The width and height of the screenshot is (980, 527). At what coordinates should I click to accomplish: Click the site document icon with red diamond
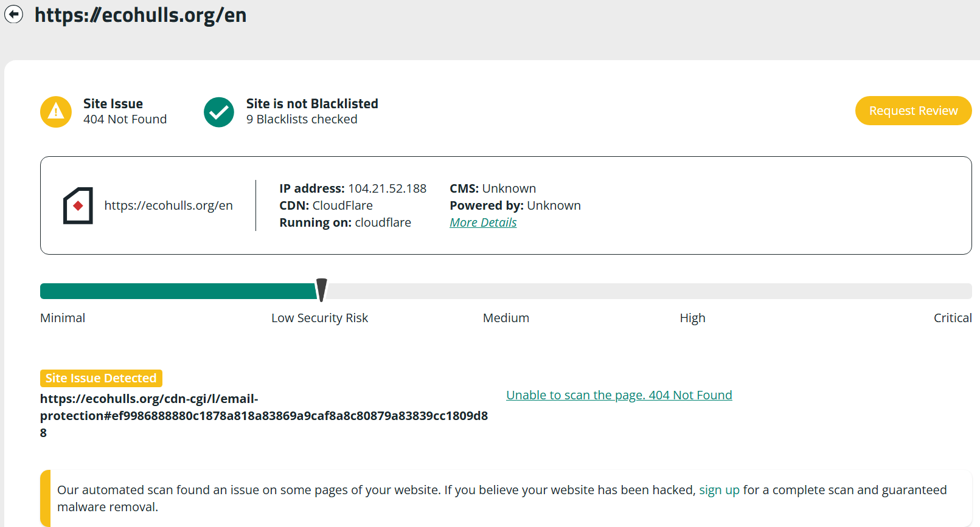(x=78, y=205)
